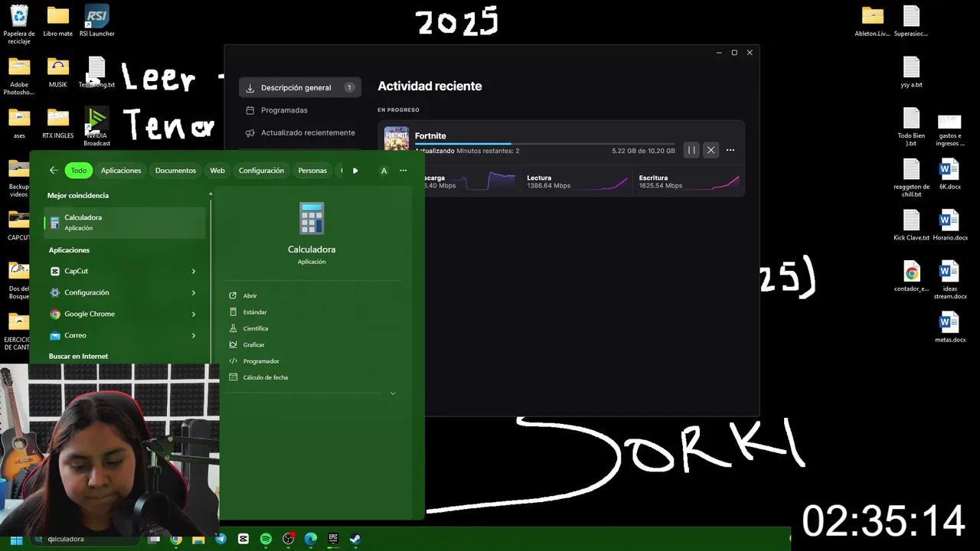This screenshot has width=980, height=551.
Task: Expand Google Chrome result chevron
Action: pyautogui.click(x=194, y=314)
